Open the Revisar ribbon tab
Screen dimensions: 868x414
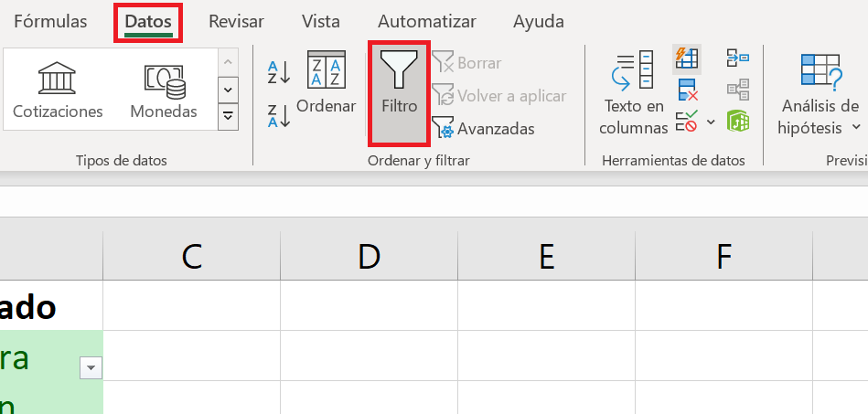[236, 21]
